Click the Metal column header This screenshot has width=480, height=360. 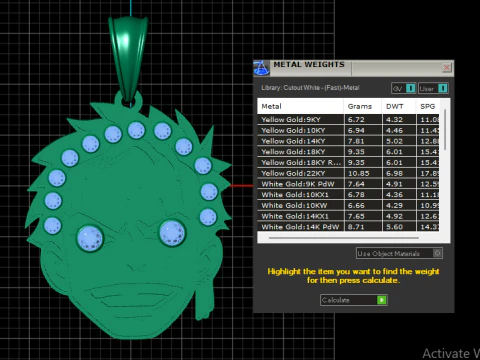[x=300, y=106]
